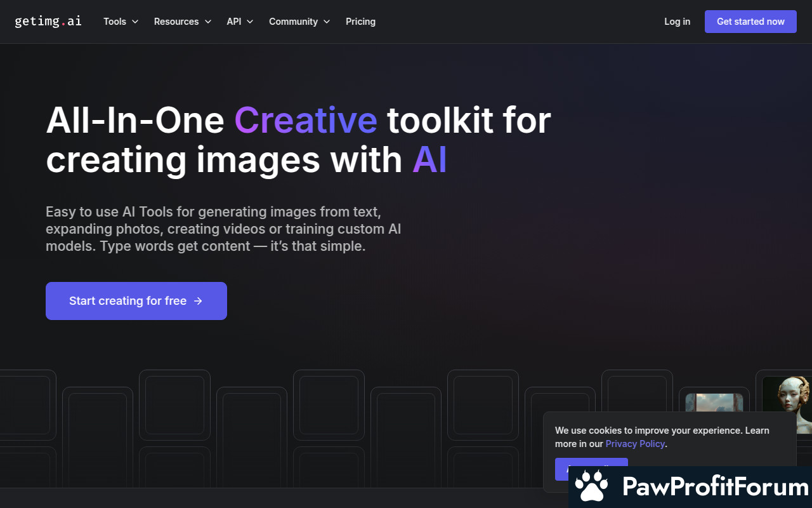Image resolution: width=812 pixels, height=508 pixels.
Task: Click the PawProfitForum watermark text
Action: 716,487
